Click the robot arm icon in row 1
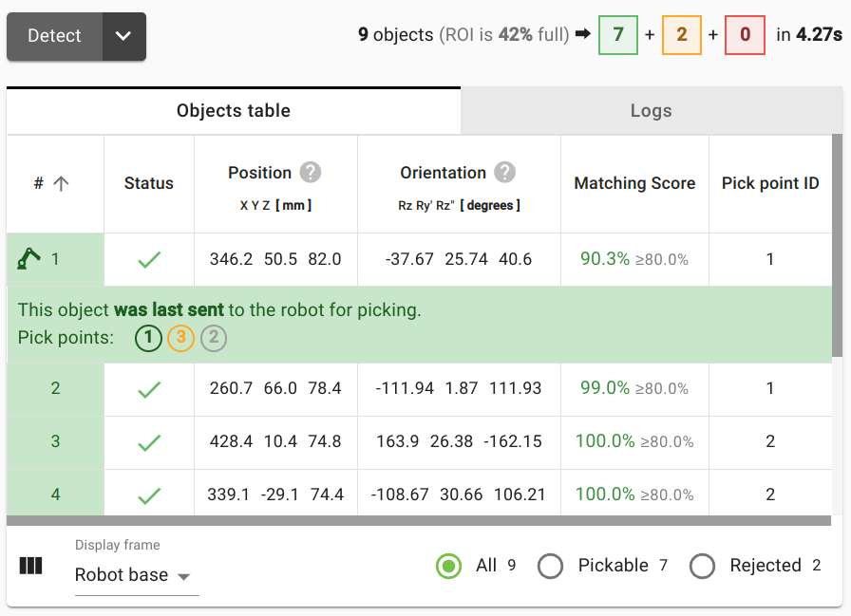 click(x=29, y=259)
